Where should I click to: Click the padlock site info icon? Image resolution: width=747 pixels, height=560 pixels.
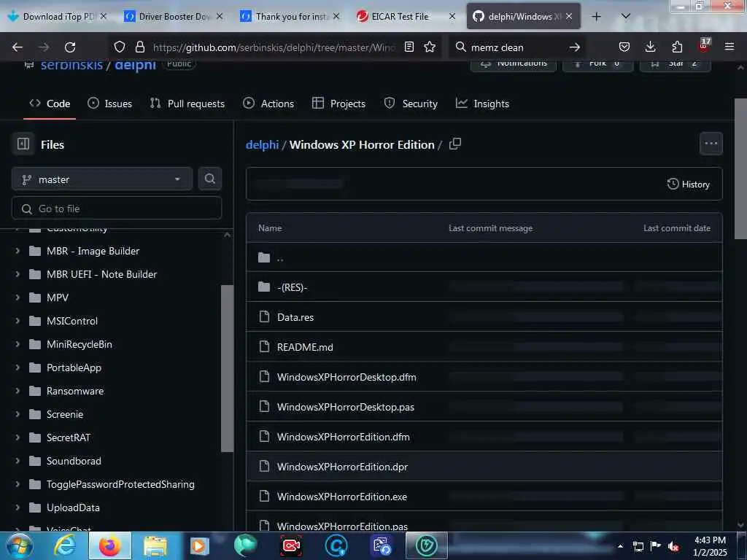(x=139, y=47)
